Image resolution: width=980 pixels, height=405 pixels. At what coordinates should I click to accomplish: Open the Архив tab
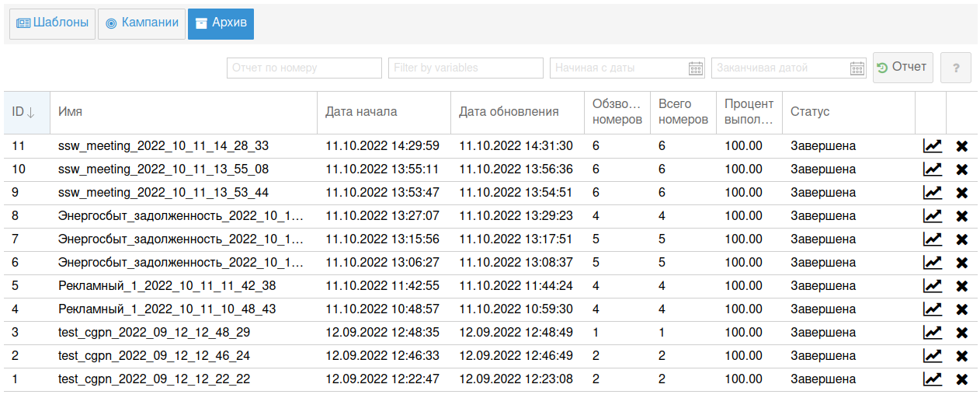coord(221,23)
